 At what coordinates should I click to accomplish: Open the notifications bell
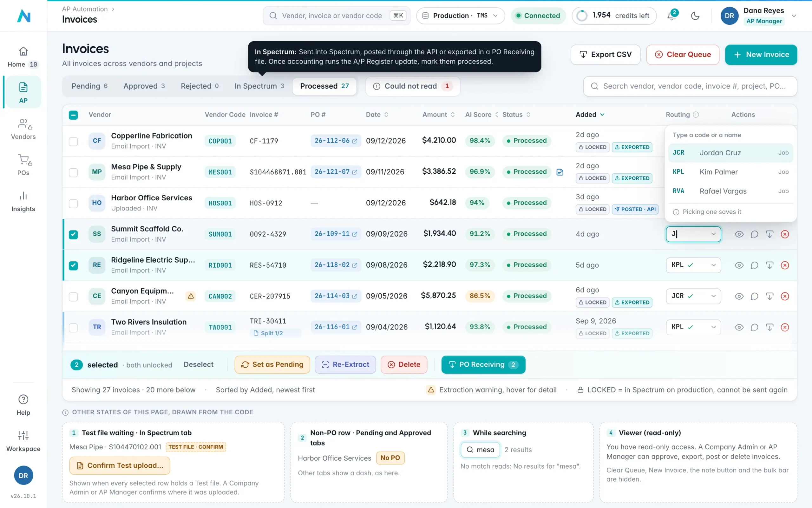pyautogui.click(x=672, y=16)
